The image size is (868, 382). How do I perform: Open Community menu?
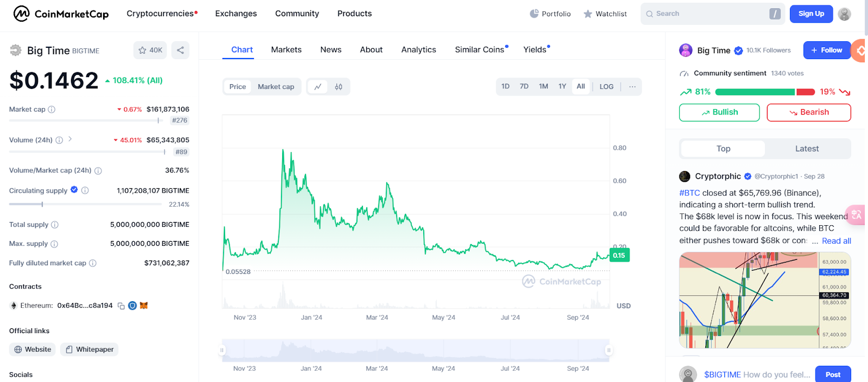[x=297, y=14]
